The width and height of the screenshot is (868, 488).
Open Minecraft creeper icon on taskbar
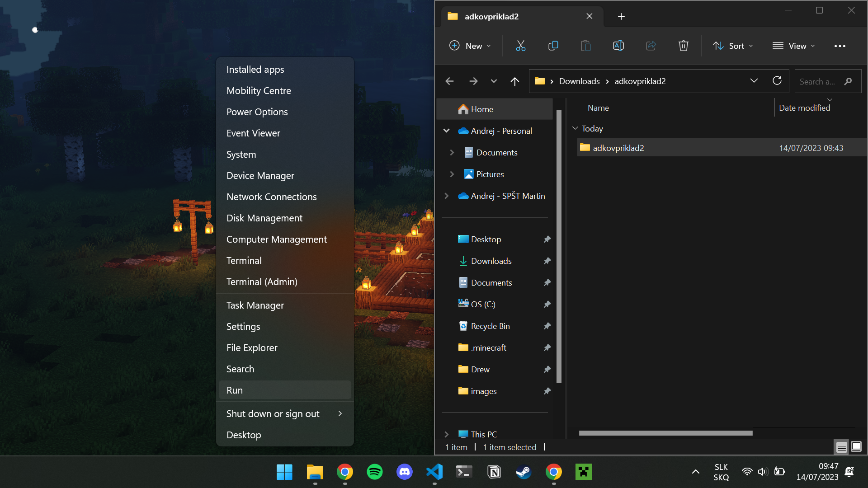click(x=583, y=472)
